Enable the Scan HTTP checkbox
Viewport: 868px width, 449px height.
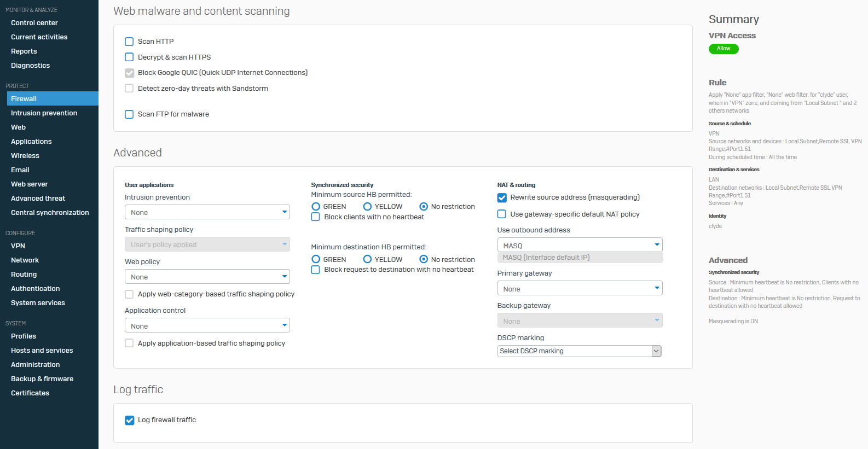(129, 42)
